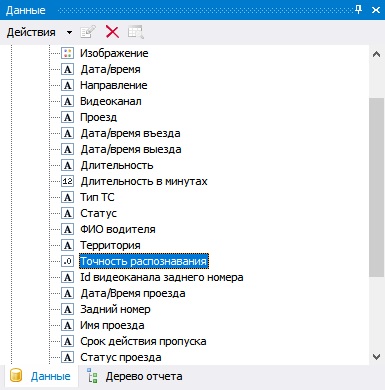The width and height of the screenshot is (385, 390).
Task: Click the pin icon in Данные title bar
Action: pos(359,10)
